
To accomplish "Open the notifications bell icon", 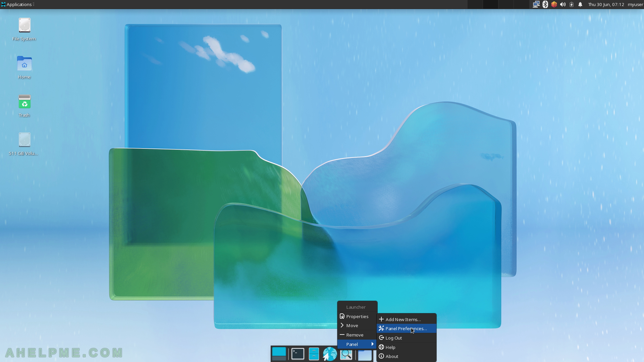I will [x=580, y=4].
